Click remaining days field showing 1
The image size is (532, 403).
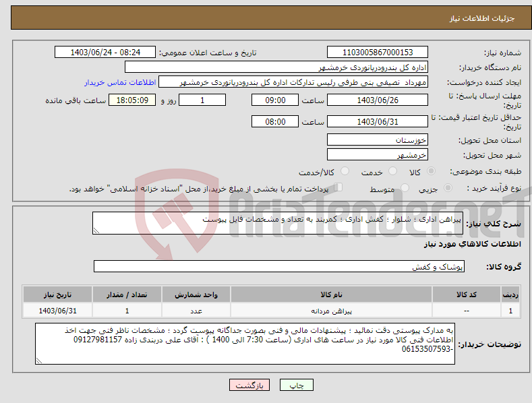(202, 100)
